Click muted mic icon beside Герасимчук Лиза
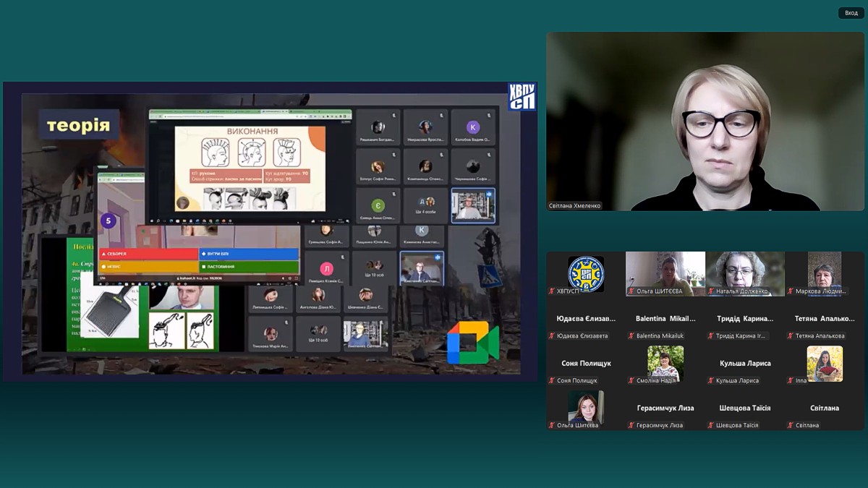 click(631, 426)
